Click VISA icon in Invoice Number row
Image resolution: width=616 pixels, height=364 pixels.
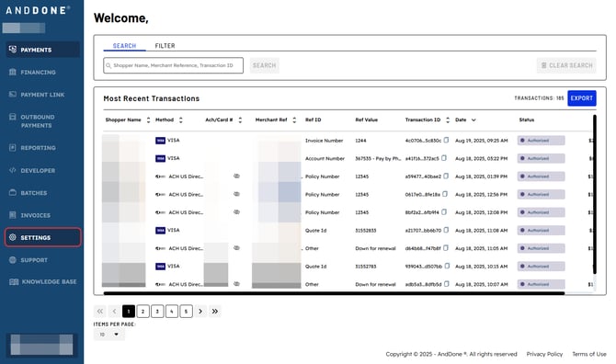point(160,141)
